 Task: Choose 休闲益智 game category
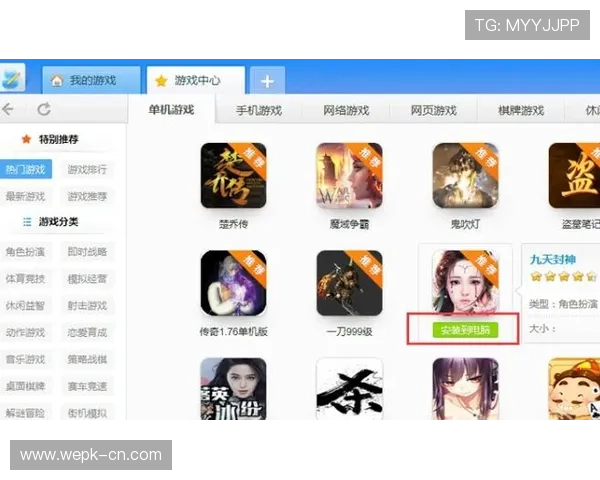tap(25, 305)
